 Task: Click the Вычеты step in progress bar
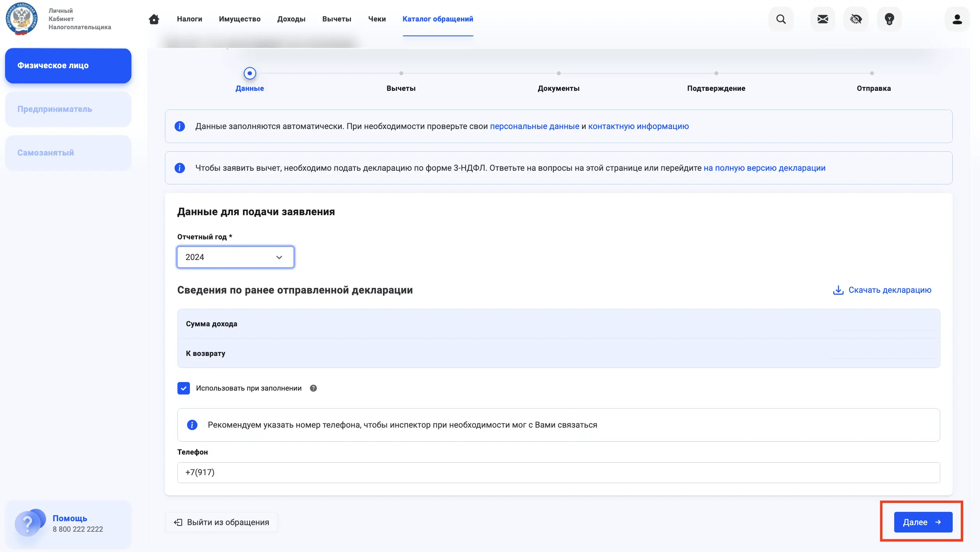point(401,88)
